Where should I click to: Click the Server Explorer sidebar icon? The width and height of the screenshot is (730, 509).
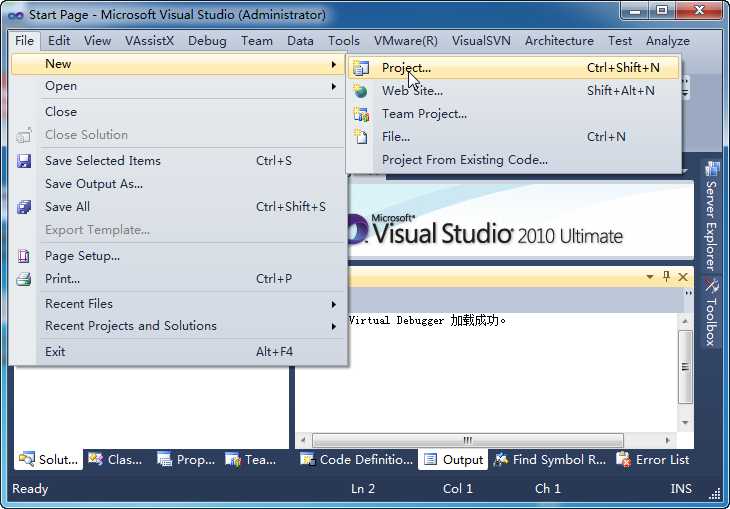[712, 169]
